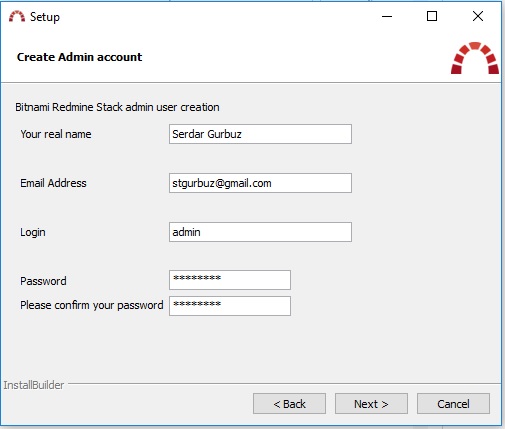Click the Setup title text
This screenshot has height=429, width=505.
[45, 17]
